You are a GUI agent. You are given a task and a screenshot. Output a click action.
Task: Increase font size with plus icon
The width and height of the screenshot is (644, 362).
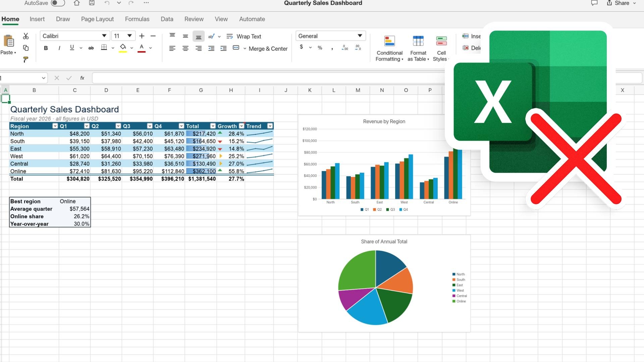(142, 36)
